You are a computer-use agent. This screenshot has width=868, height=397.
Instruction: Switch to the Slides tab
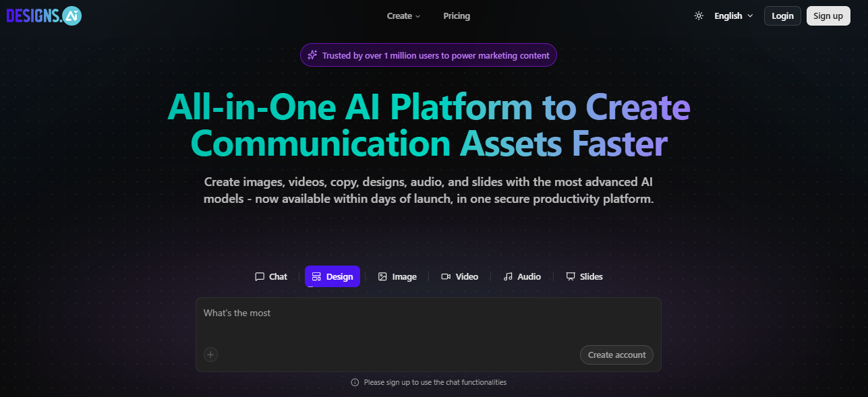tap(584, 276)
